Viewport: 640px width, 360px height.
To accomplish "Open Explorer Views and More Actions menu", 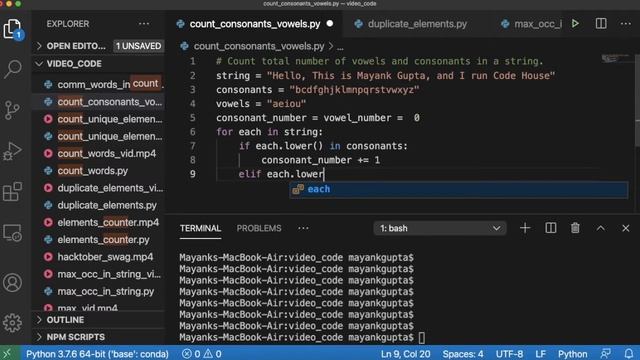I will click(x=144, y=24).
